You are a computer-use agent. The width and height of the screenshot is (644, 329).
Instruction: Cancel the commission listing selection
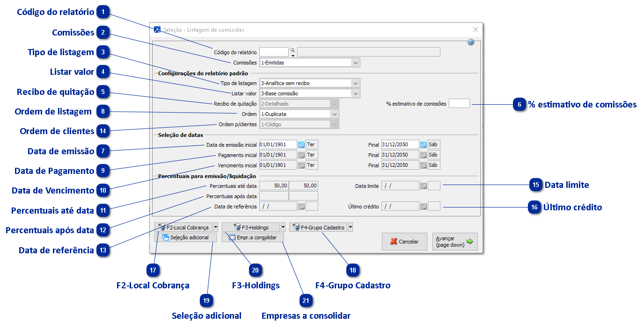pos(404,242)
